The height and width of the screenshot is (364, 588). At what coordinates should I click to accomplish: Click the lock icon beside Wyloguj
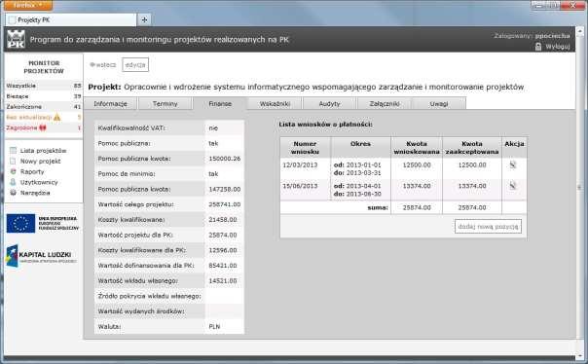pyautogui.click(x=538, y=47)
